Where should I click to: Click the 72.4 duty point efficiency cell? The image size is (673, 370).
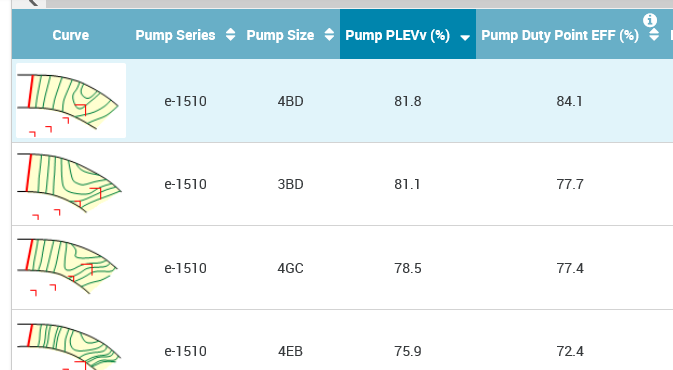tap(570, 351)
